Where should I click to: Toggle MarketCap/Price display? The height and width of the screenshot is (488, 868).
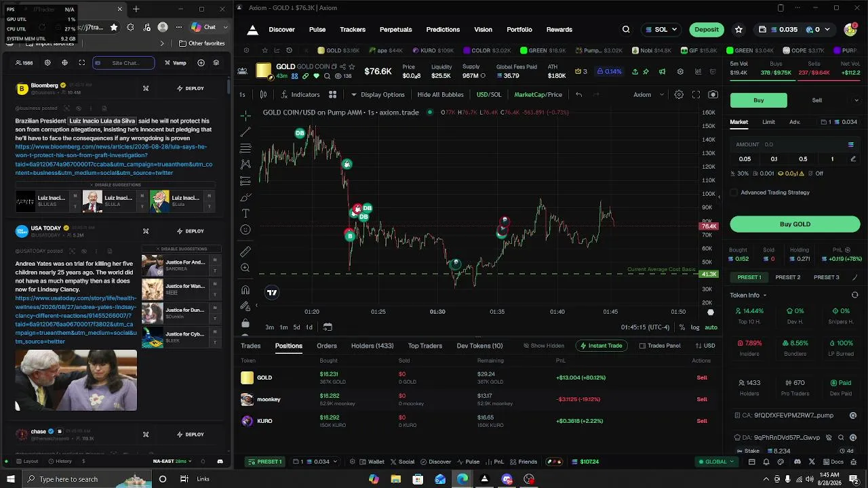tap(538, 95)
